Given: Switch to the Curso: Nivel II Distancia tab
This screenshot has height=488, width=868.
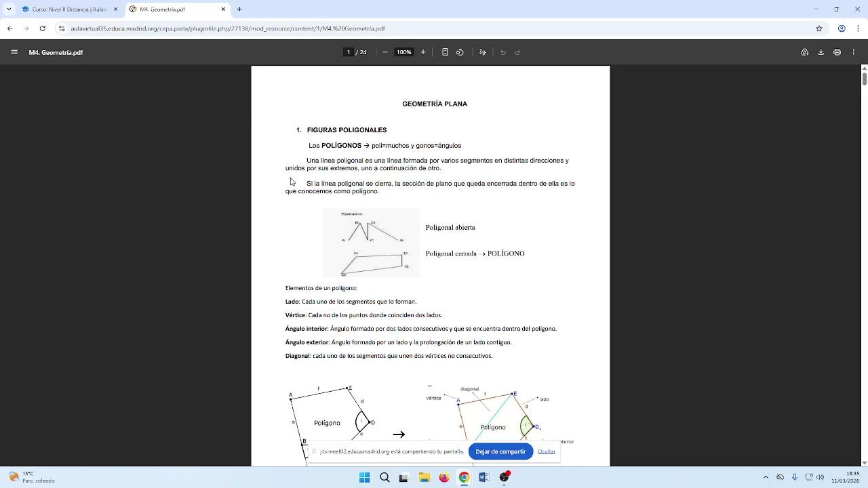Looking at the screenshot, I should (68, 9).
